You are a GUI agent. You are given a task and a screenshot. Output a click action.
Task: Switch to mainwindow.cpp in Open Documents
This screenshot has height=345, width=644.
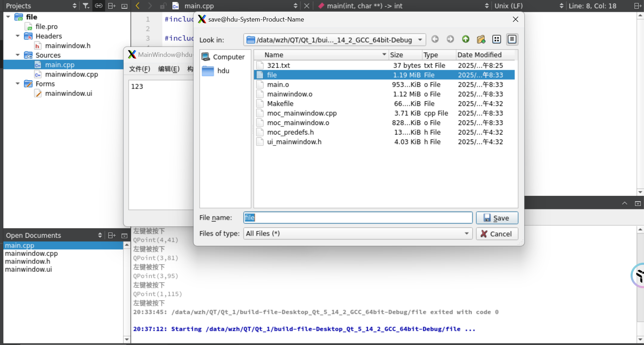(x=31, y=254)
